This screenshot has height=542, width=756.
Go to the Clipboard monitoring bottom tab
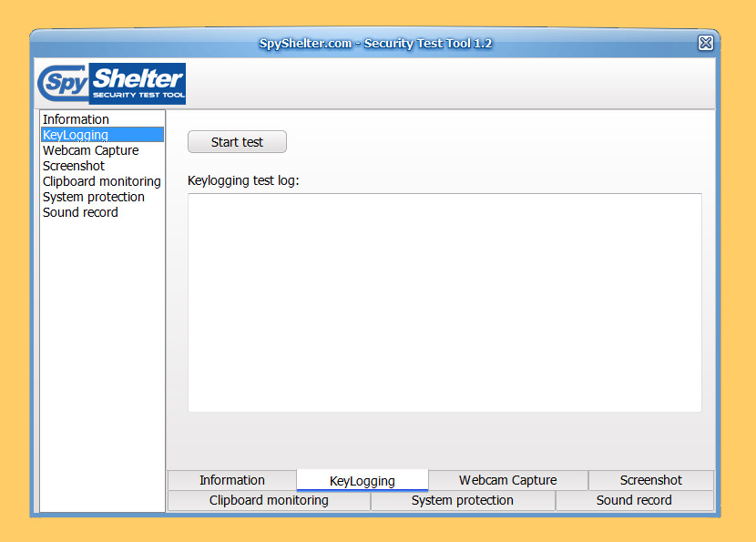point(269,500)
